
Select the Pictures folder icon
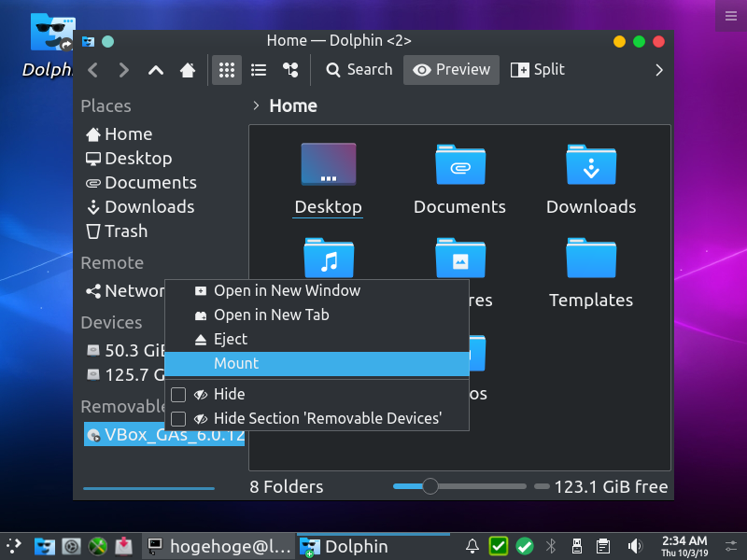click(x=460, y=258)
